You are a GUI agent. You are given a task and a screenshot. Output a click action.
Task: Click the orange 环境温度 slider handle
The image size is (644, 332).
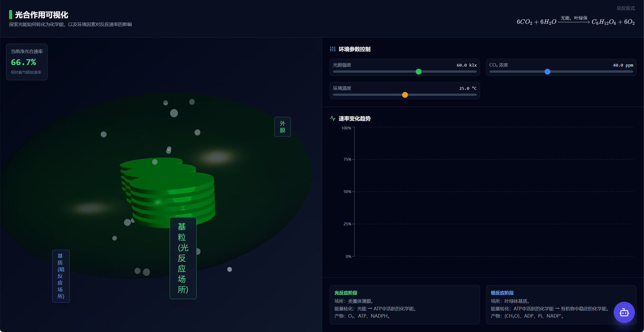pos(405,95)
